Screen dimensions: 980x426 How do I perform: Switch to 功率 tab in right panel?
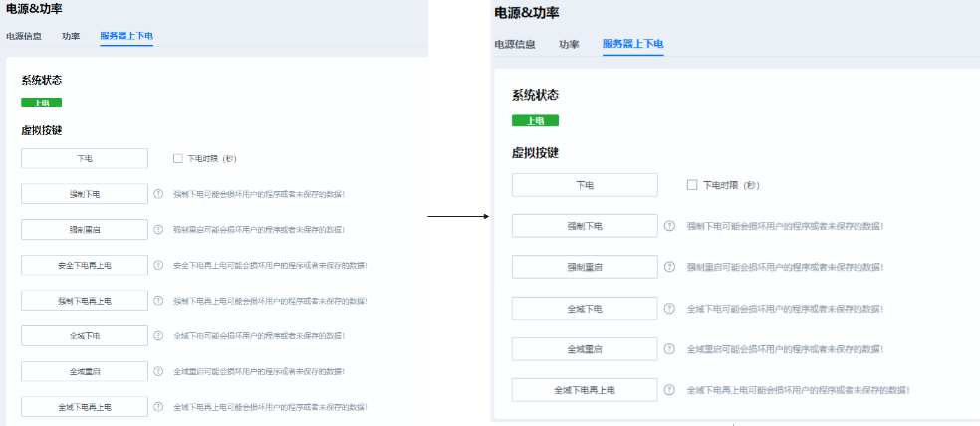[x=569, y=44]
